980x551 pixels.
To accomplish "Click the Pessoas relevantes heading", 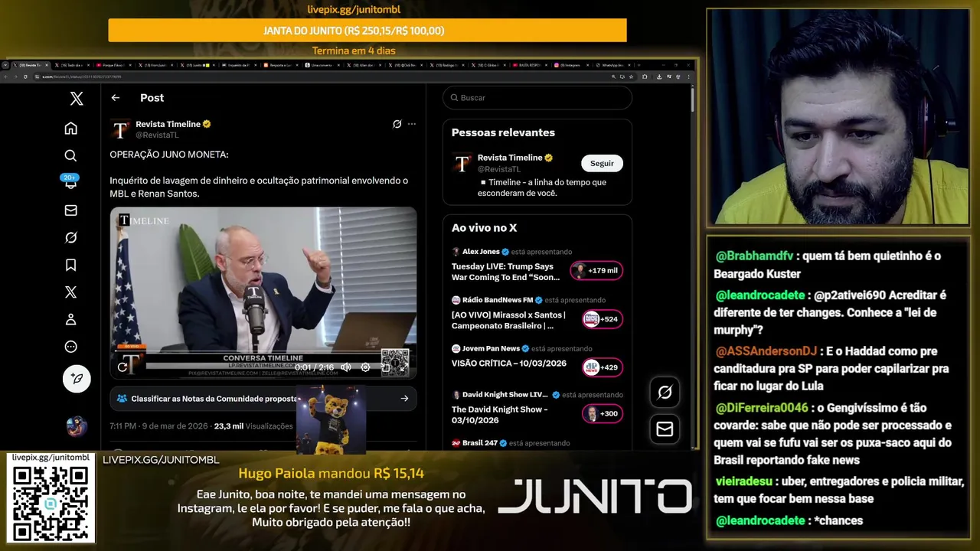I will click(503, 132).
